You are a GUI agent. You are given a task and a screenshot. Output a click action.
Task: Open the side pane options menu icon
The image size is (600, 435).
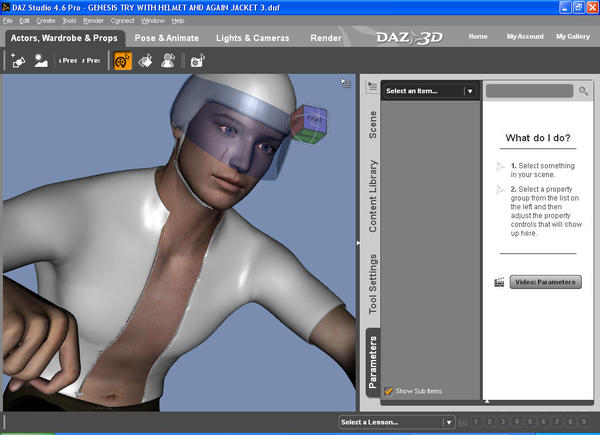[x=372, y=86]
